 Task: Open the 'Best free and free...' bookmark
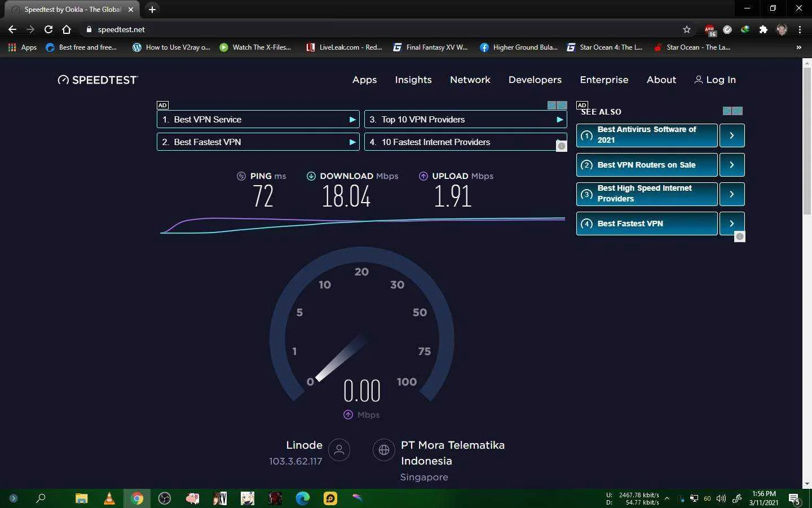pos(81,47)
